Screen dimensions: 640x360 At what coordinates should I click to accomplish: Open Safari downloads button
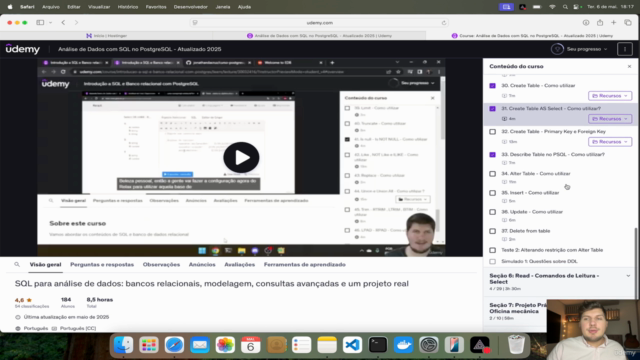click(586, 23)
